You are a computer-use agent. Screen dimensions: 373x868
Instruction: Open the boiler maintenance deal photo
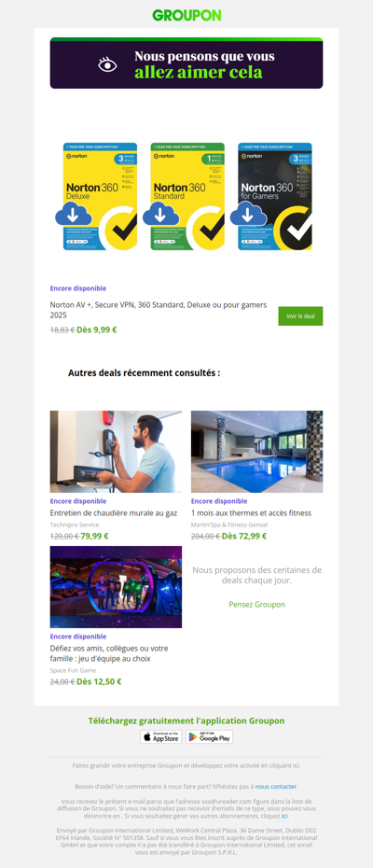[116, 451]
